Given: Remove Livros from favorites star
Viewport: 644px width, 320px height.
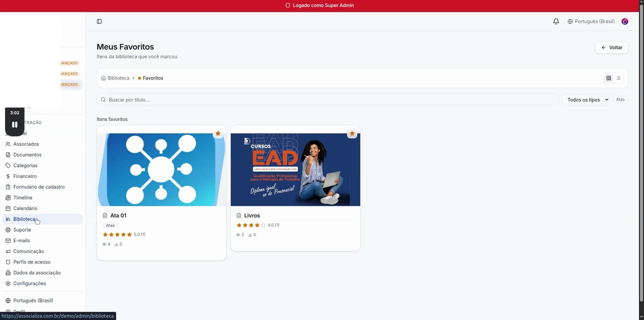Looking at the screenshot, I should 352,134.
